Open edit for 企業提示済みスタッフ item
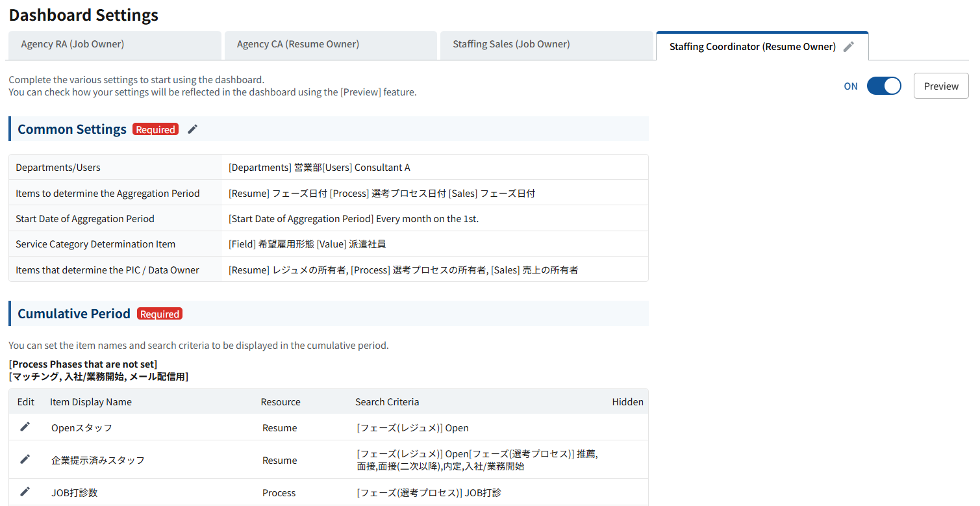 [x=25, y=459]
